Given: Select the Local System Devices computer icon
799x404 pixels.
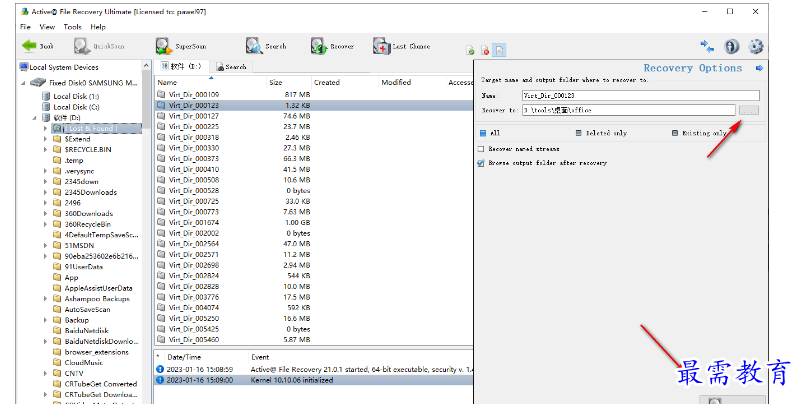Looking at the screenshot, I should [24, 67].
